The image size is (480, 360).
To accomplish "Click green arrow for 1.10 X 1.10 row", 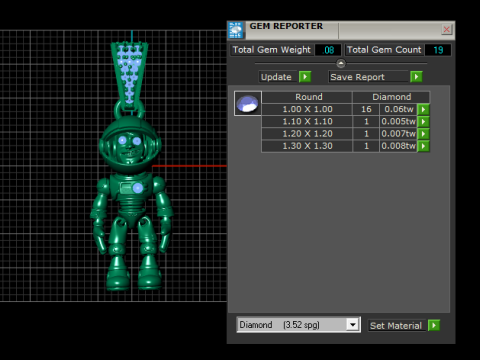I will click(x=423, y=122).
